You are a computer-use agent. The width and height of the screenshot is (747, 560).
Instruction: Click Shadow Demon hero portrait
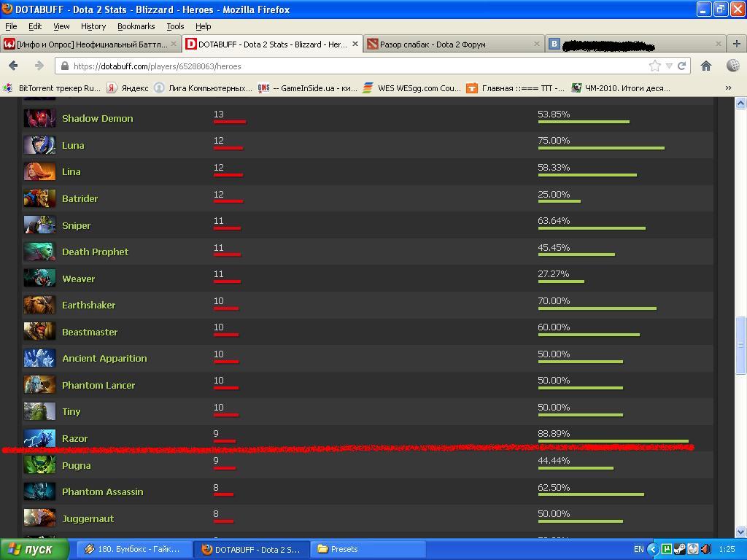click(x=39, y=118)
